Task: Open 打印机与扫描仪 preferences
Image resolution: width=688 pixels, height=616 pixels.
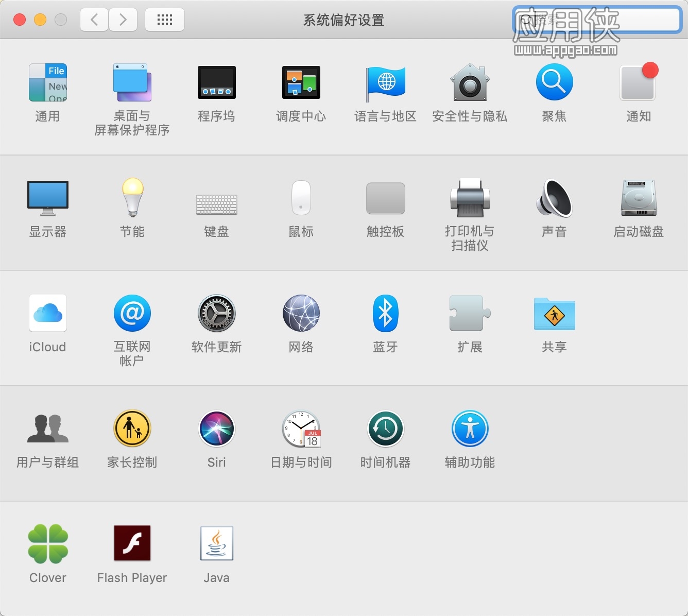Action: click(x=470, y=198)
